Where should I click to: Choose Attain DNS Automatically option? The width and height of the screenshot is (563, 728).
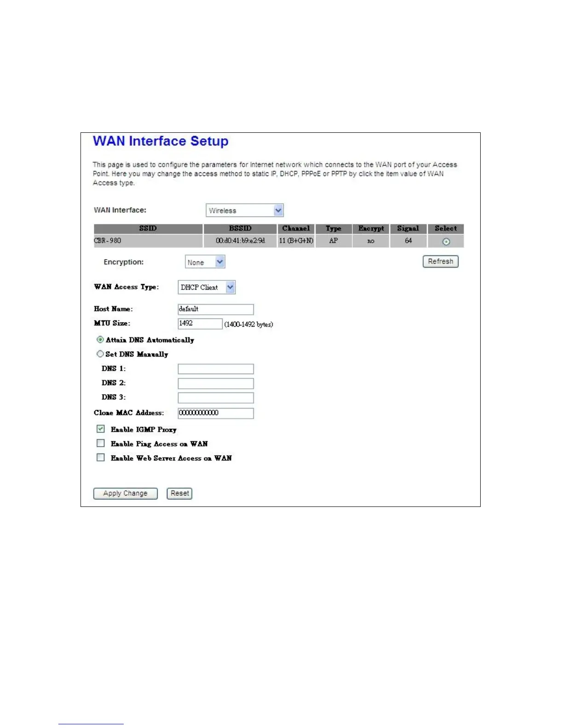click(100, 340)
